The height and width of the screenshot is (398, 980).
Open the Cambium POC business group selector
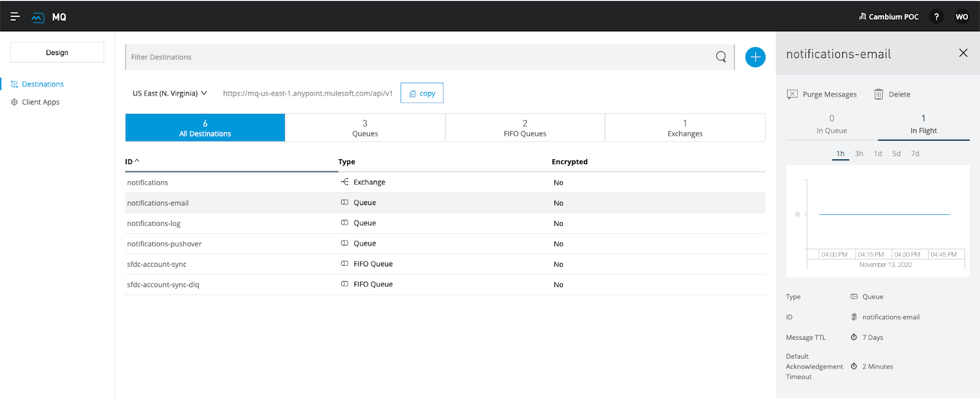[889, 17]
